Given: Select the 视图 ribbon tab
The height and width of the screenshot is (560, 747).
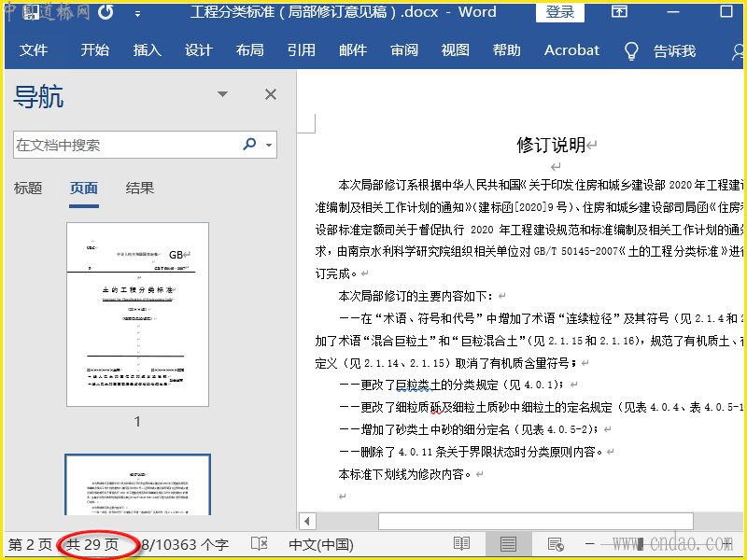Looking at the screenshot, I should (x=455, y=50).
